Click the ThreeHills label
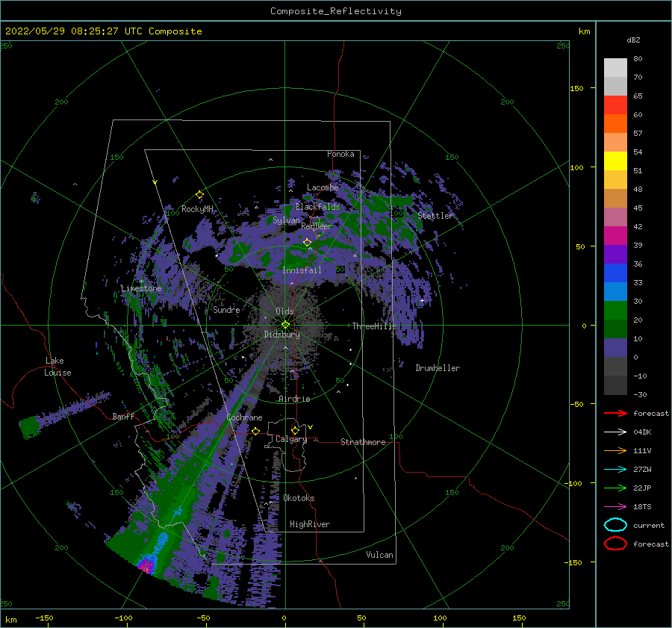Screen dimensions: 672x628 coord(375,326)
